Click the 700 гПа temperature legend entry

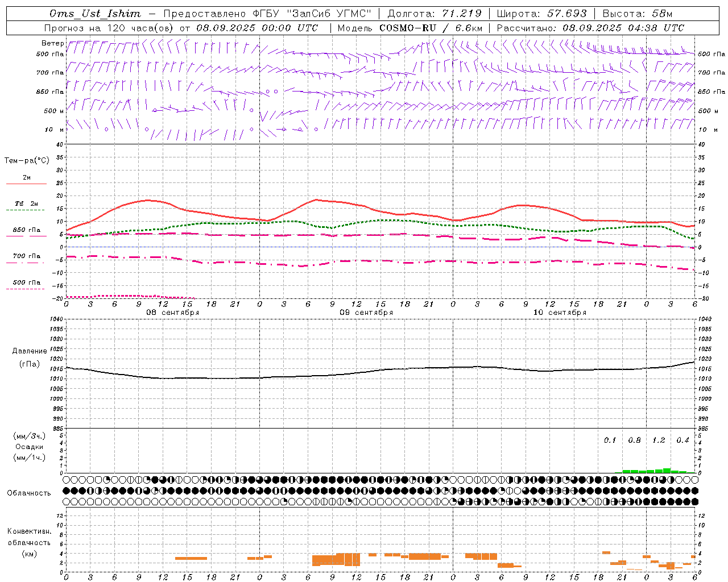coord(26,256)
